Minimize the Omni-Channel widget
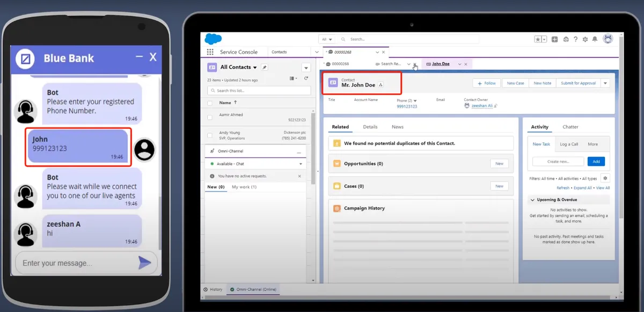 (299, 153)
